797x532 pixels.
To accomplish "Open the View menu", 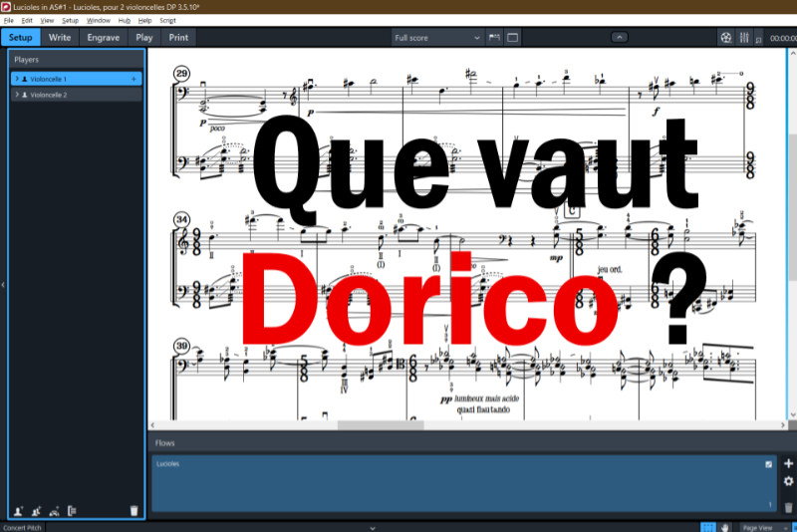I will point(47,20).
